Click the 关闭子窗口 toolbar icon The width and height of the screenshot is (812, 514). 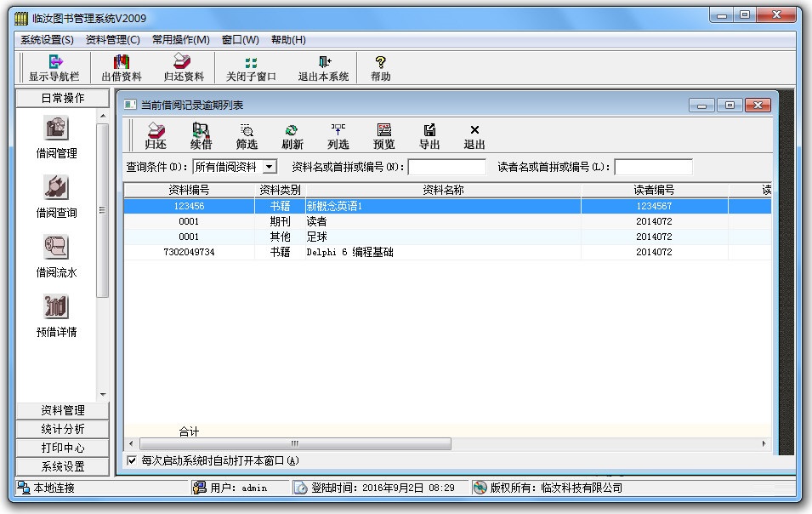pyautogui.click(x=251, y=63)
